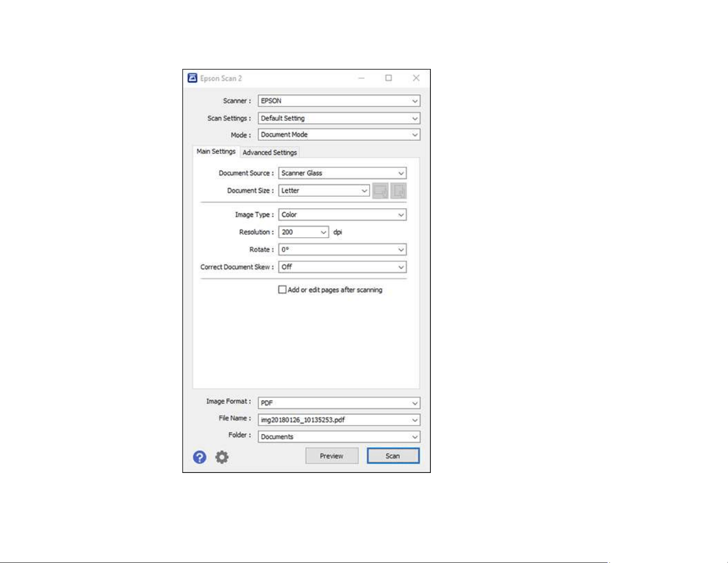Close the Epson Scan 2 window

point(416,78)
